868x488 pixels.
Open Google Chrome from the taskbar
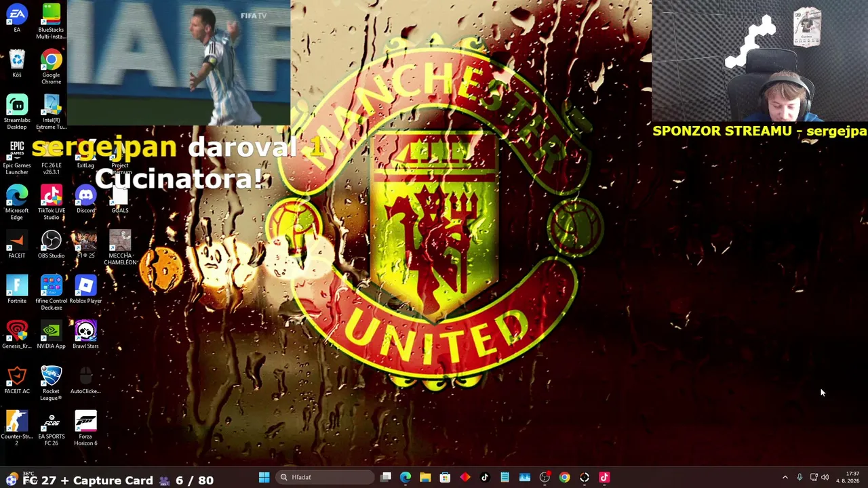pos(564,477)
